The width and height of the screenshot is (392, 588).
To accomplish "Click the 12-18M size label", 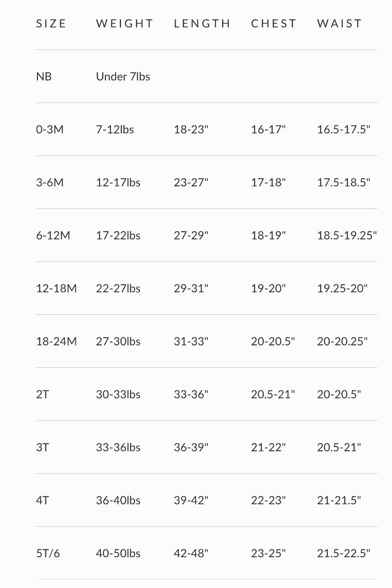I will tap(56, 289).
